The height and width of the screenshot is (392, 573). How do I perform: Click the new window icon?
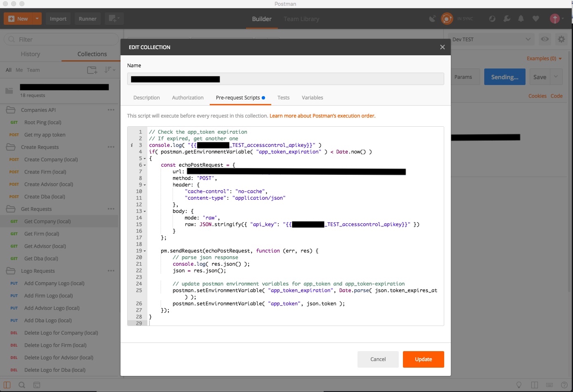[114, 19]
